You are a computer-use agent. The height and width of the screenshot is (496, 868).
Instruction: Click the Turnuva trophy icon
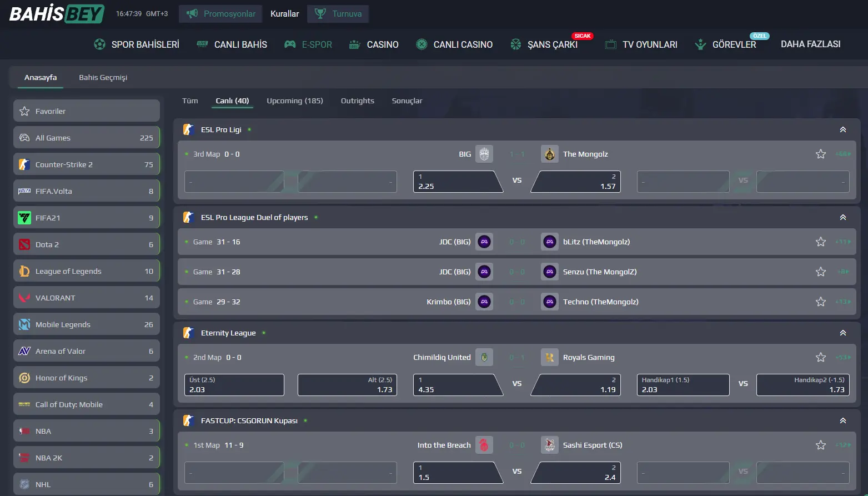[320, 13]
